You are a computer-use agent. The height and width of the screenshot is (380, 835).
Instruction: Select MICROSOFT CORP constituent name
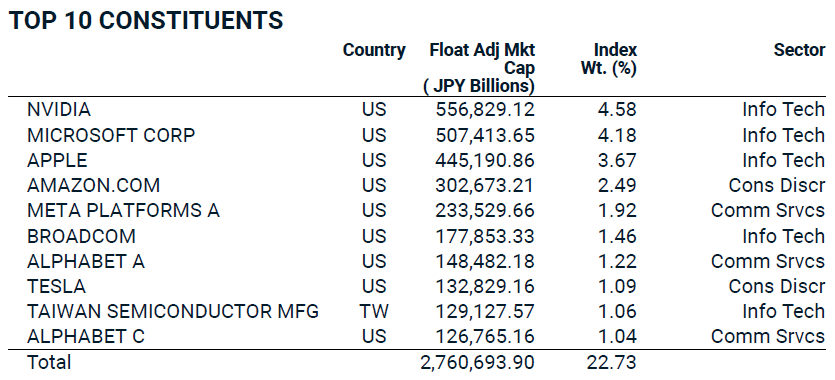click(x=111, y=135)
